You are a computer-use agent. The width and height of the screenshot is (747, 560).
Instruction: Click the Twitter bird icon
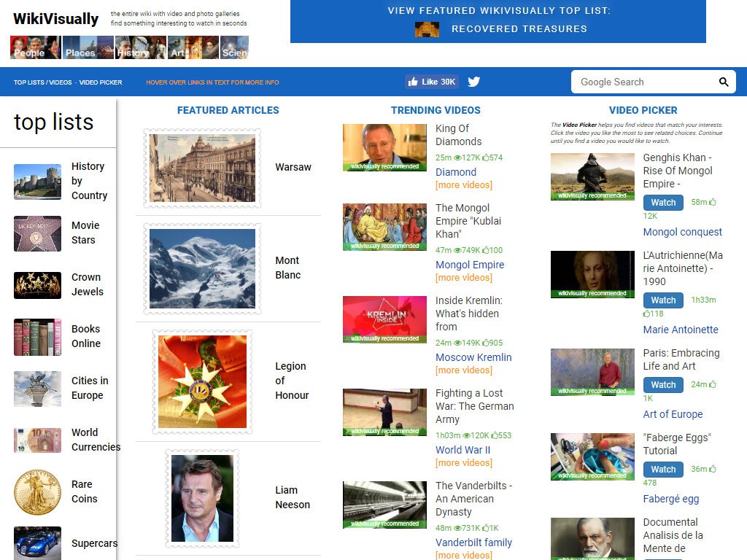pos(473,82)
